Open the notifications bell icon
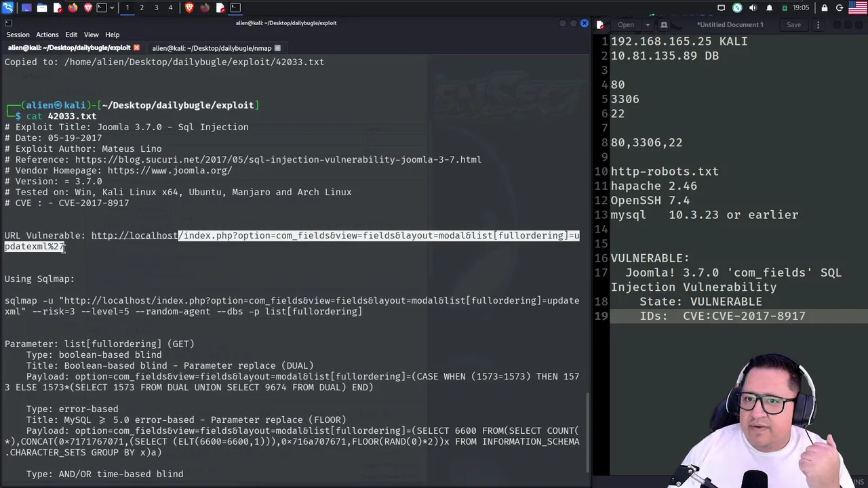 (769, 7)
